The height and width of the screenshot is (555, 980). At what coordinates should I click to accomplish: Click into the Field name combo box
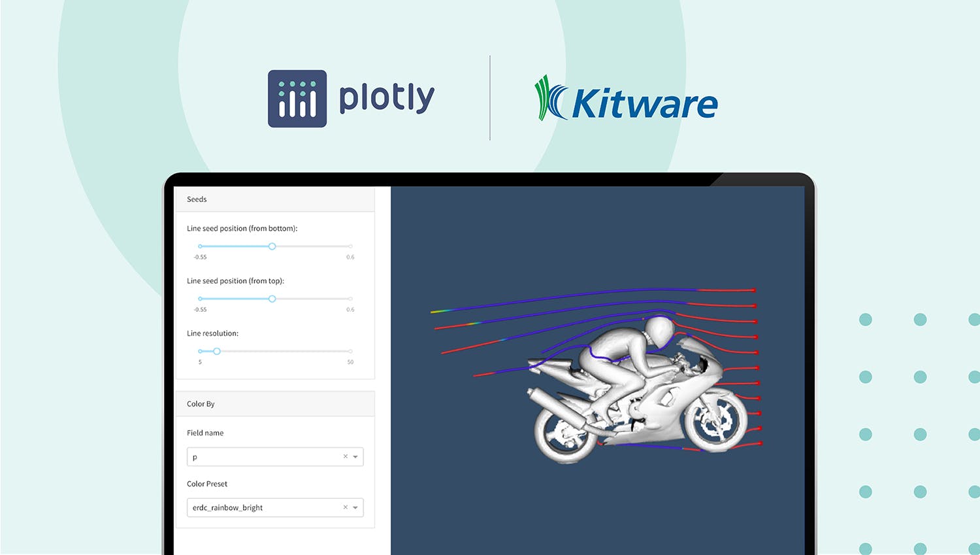point(275,457)
